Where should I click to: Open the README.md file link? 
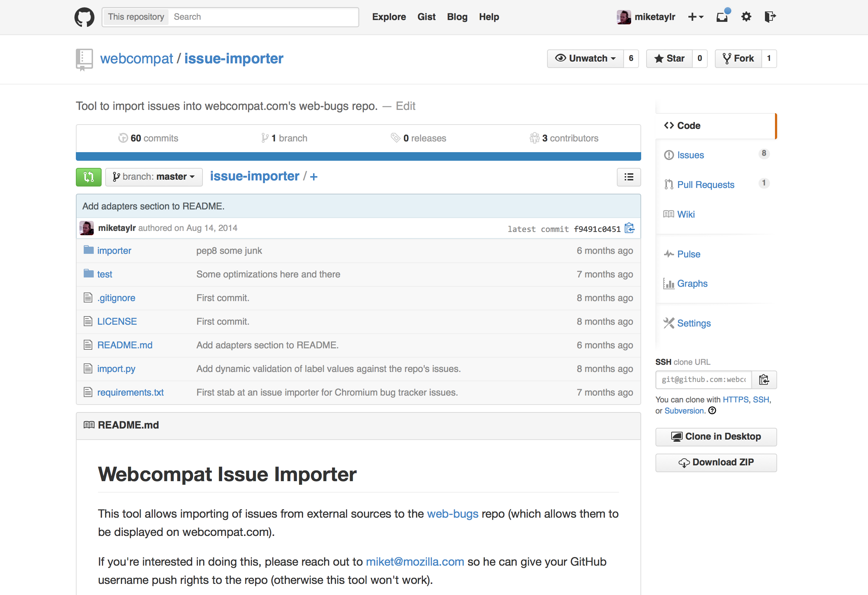[125, 345]
